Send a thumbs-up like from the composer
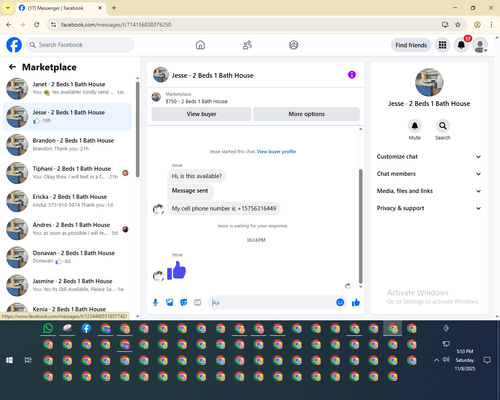 pos(356,302)
